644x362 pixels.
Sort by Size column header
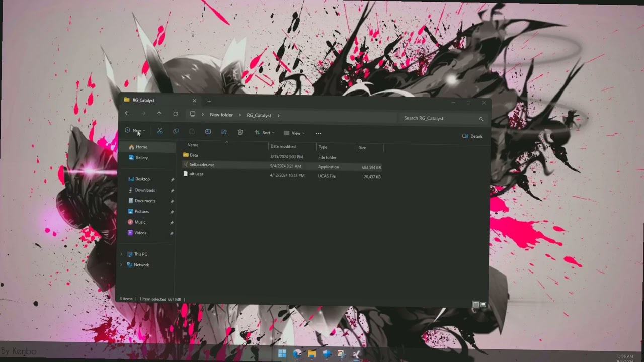[362, 148]
